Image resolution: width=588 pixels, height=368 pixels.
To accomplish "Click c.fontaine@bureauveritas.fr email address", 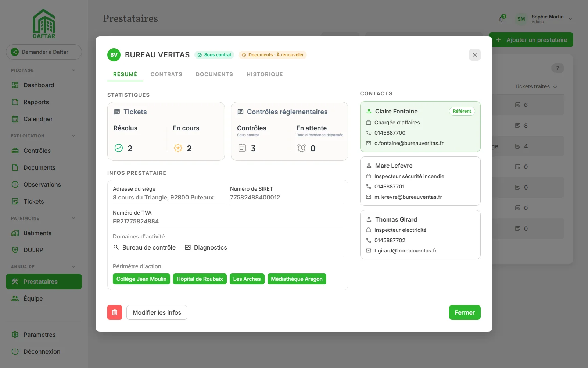I will point(409,143).
